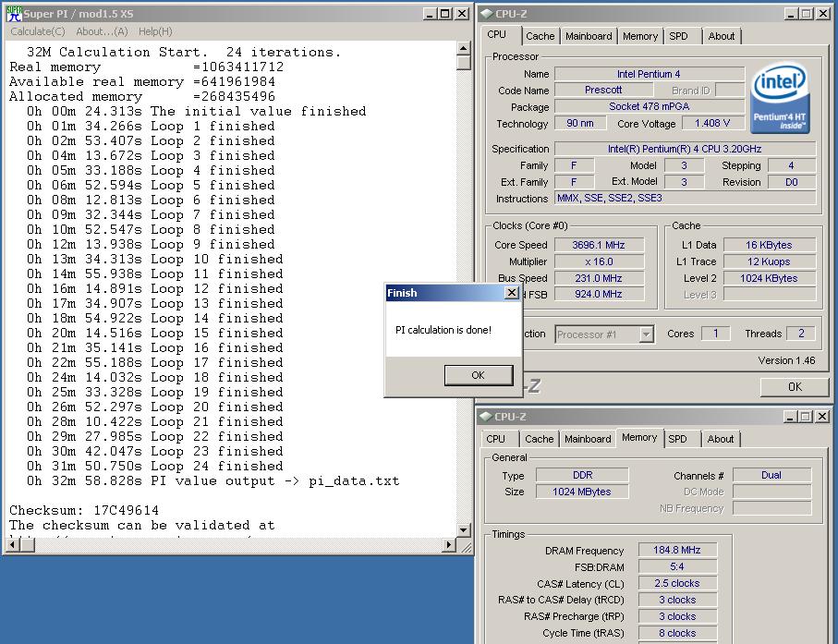Click the OK button in the top CPU-Z window

click(795, 387)
